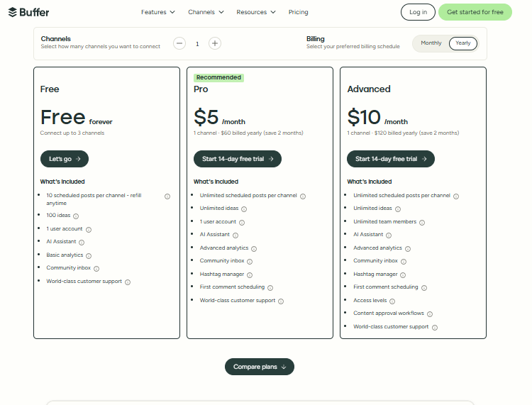
Task: Click 'Select how many channels' description
Action: [101, 47]
